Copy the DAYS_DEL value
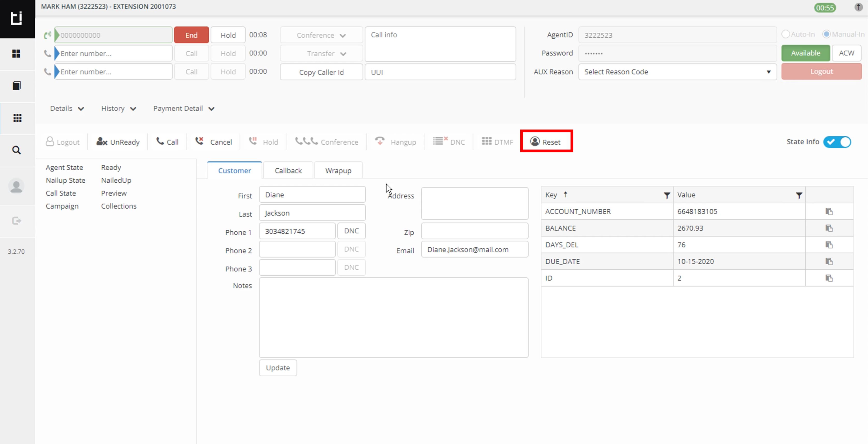Screen dimensions: 868x444 (x=829, y=245)
